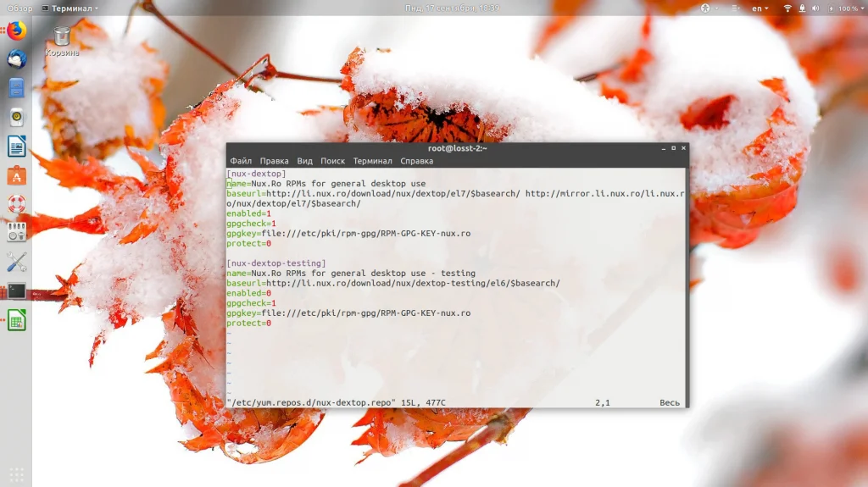This screenshot has width=868, height=487.
Task: Open system menu near battery 100%
Action: point(843,8)
